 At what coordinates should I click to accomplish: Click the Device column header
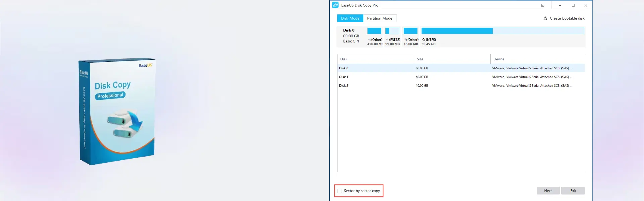tap(538, 59)
